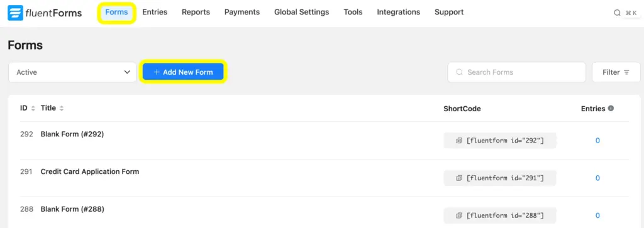The width and height of the screenshot is (644, 228).
Task: View the entries count for form 291
Action: coord(597,178)
